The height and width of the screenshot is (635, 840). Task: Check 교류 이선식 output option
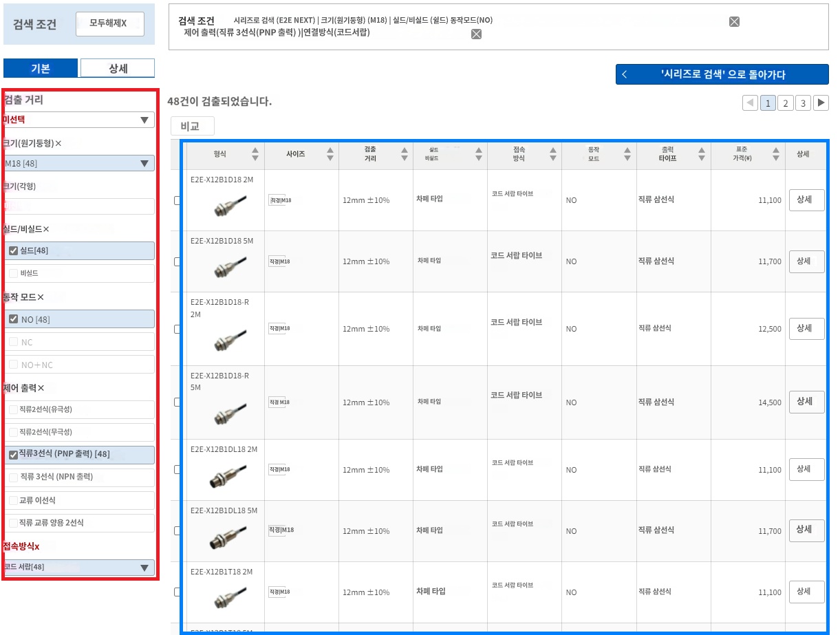tap(13, 500)
